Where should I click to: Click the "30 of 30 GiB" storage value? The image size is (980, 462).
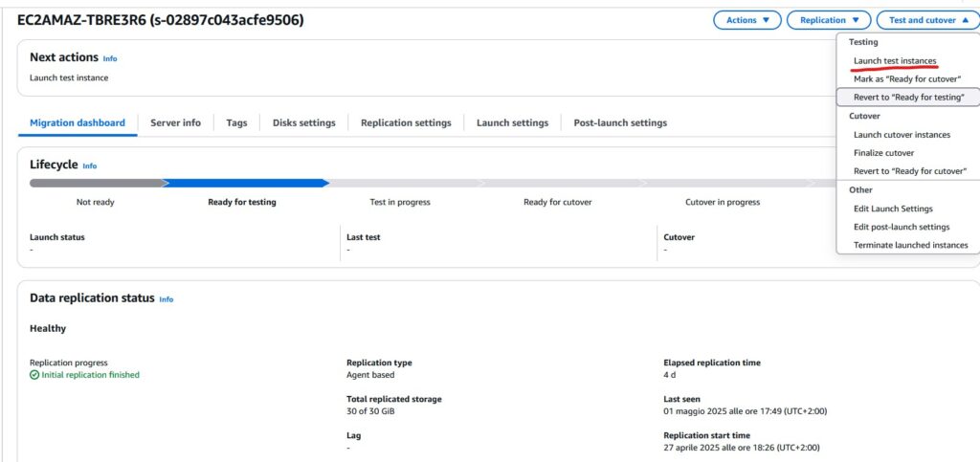click(370, 411)
